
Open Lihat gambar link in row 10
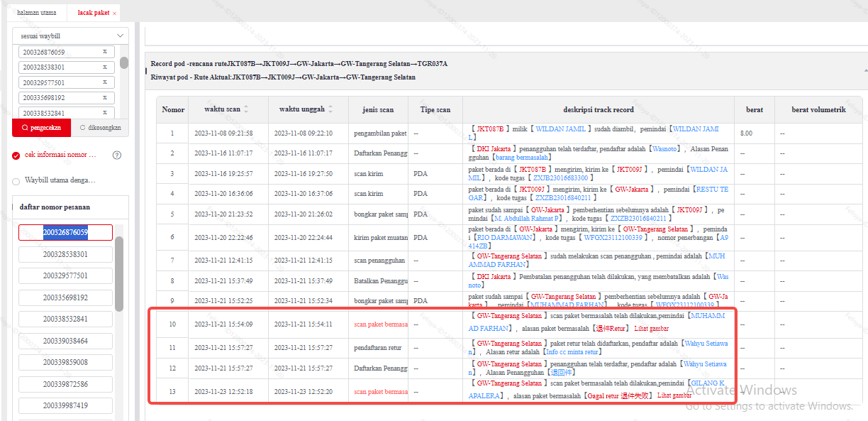[x=651, y=329]
